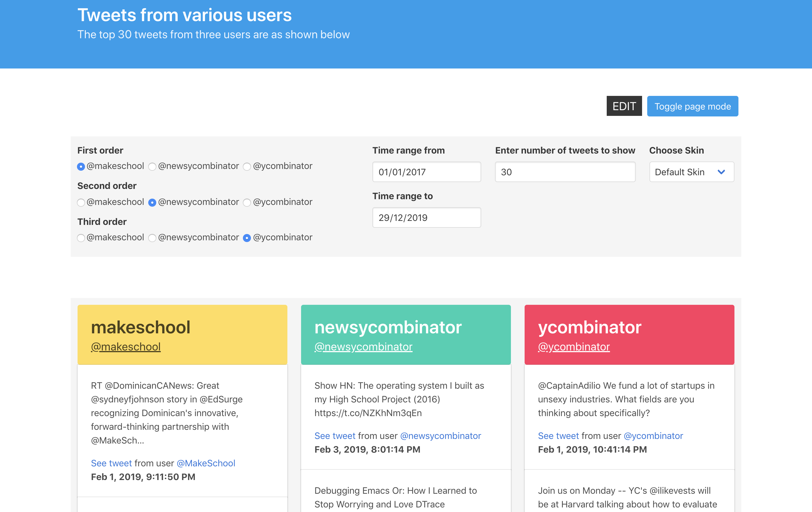The image size is (812, 512).
Task: Open the @makeschool header link
Action: 126,347
